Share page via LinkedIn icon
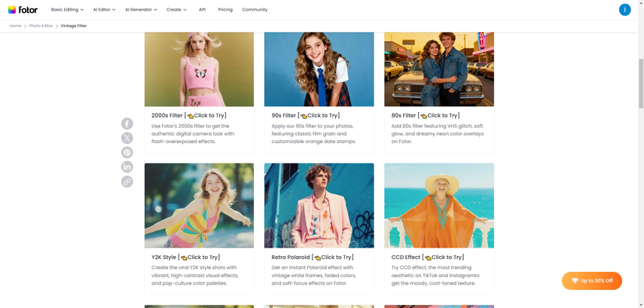This screenshot has height=308, width=644. (x=127, y=166)
